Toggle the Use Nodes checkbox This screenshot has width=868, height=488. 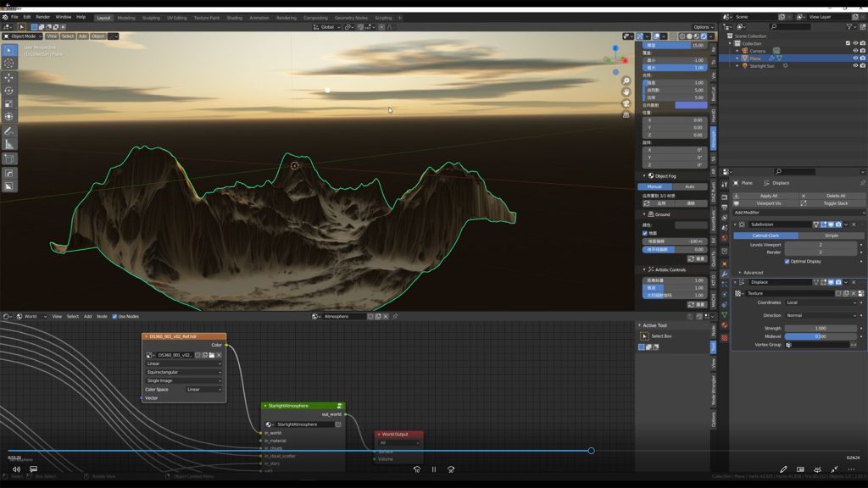(115, 316)
